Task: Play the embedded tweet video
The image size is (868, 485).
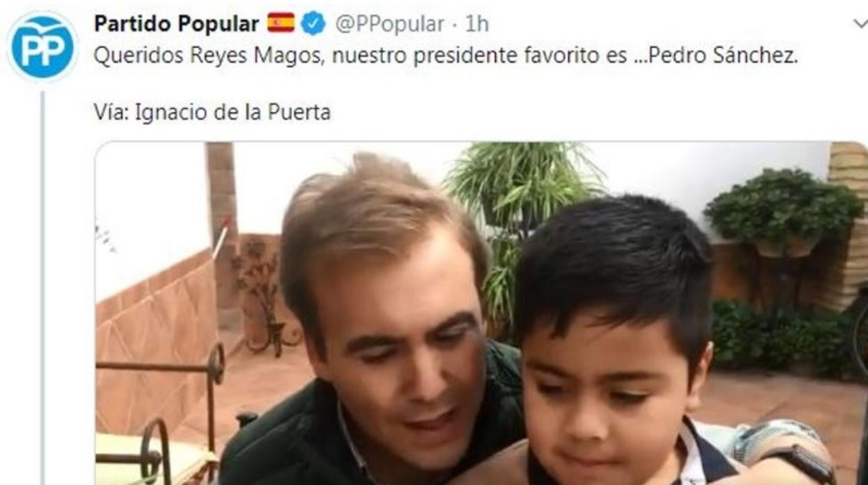Action: pyautogui.click(x=481, y=313)
